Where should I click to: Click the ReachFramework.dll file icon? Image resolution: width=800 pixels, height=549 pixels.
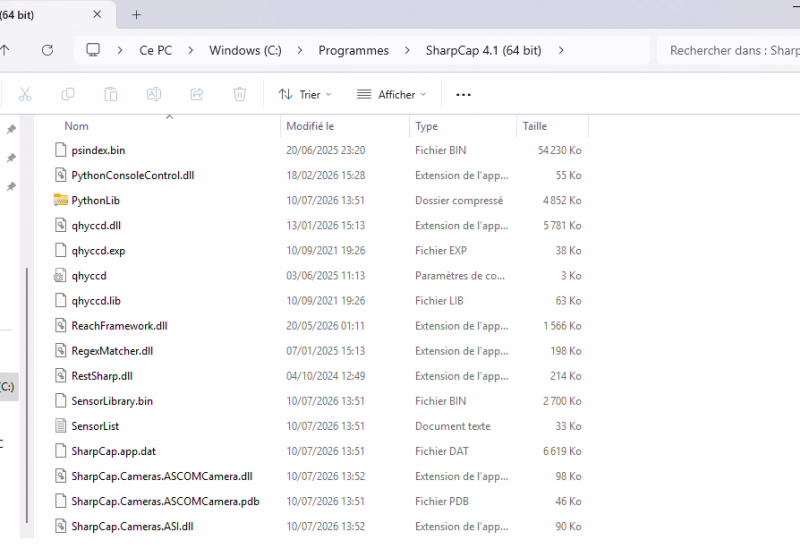[60, 326]
